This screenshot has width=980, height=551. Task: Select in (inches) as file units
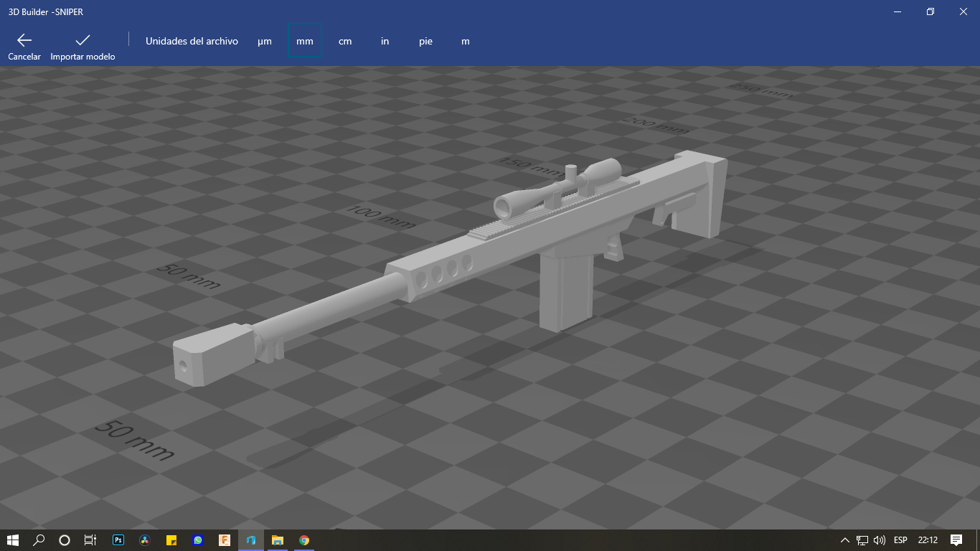(385, 41)
